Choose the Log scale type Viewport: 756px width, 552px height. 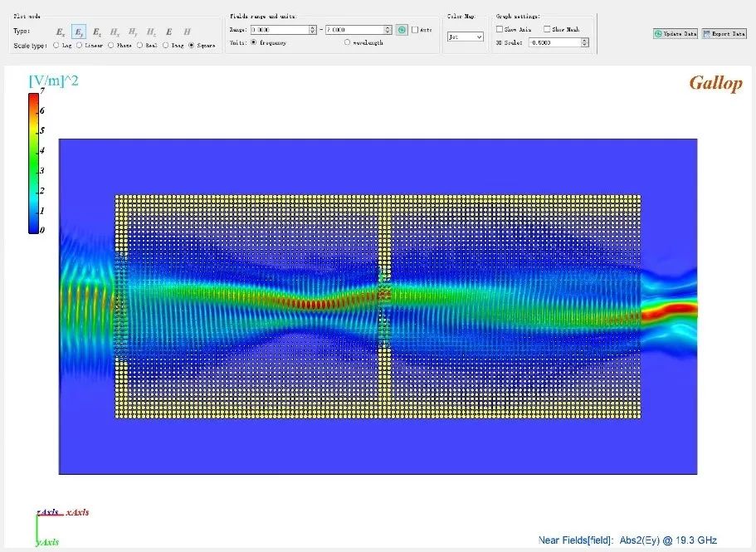[x=56, y=45]
